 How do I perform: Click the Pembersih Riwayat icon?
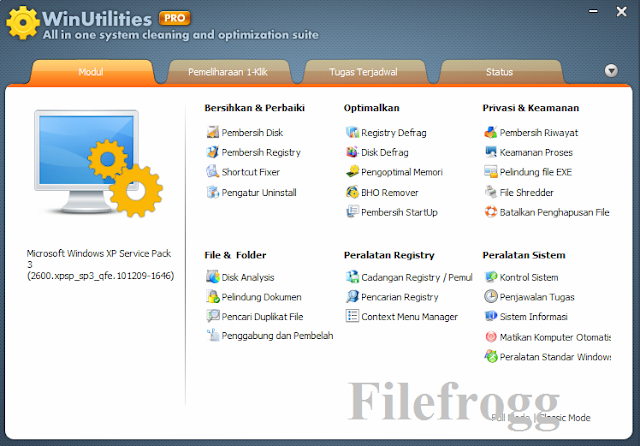pos(491,132)
